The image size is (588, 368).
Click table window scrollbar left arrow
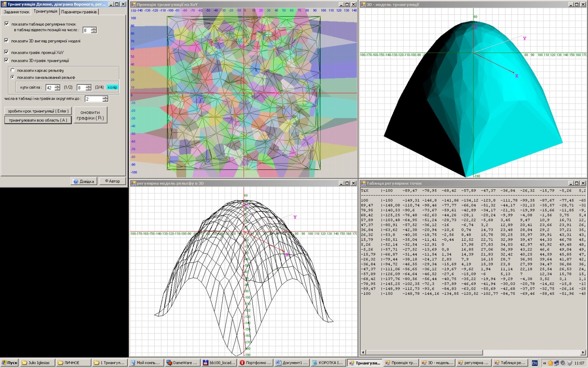tap(363, 353)
